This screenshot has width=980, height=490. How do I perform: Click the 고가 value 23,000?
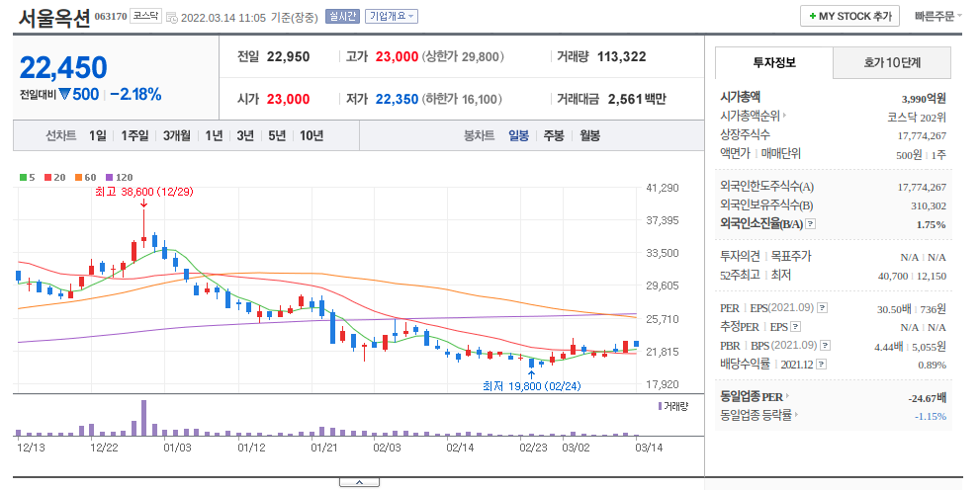click(397, 56)
